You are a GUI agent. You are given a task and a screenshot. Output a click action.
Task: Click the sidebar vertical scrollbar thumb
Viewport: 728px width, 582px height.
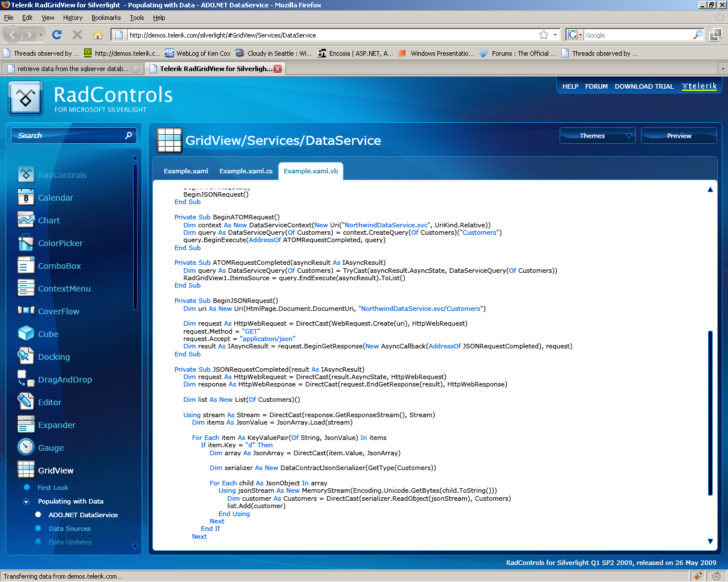click(x=135, y=236)
